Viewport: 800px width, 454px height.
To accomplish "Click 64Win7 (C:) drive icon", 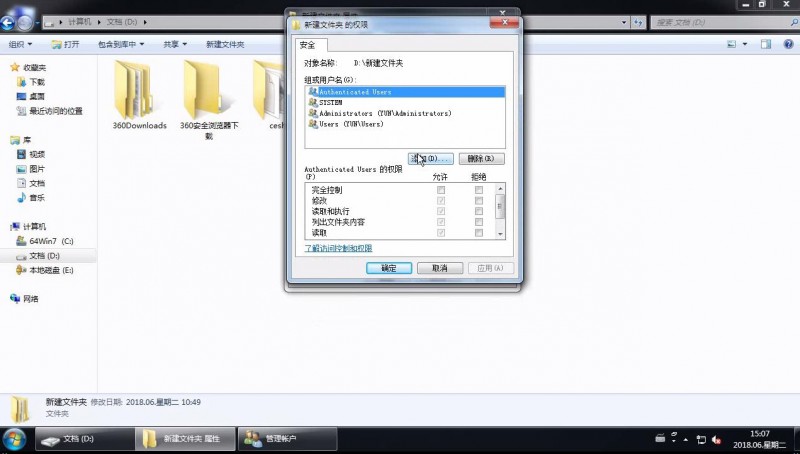I will [21, 241].
